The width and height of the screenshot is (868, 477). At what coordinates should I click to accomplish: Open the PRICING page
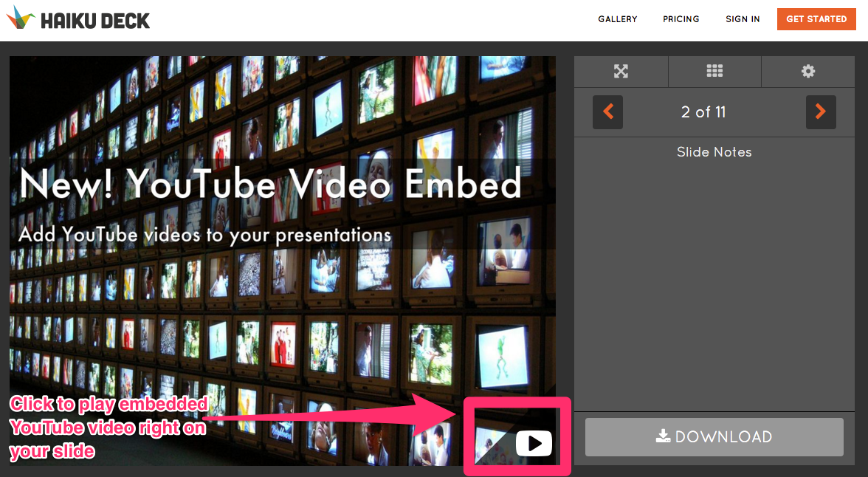(681, 19)
